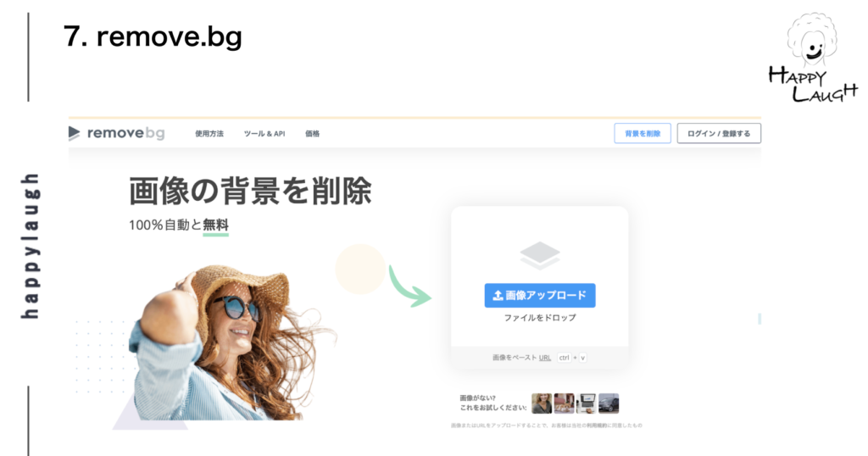Select the second sample thumbnail image
Viewport: 868px width, 456px height.
[564, 403]
